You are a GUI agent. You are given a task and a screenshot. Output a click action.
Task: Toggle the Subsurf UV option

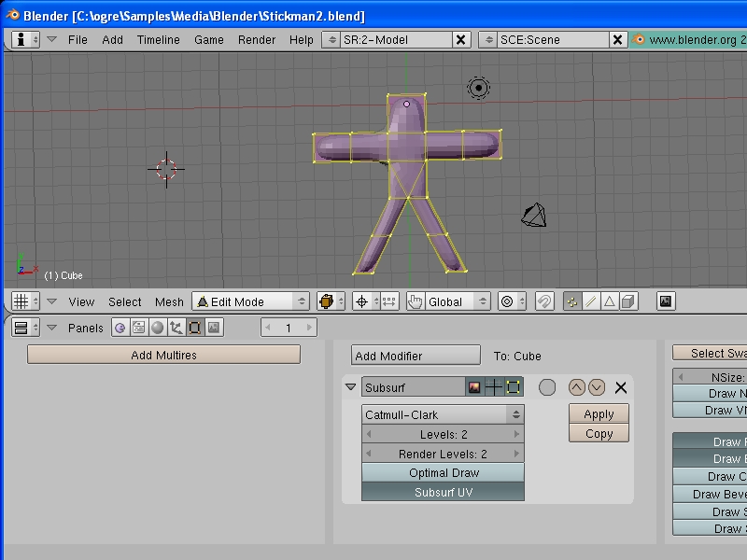click(443, 492)
